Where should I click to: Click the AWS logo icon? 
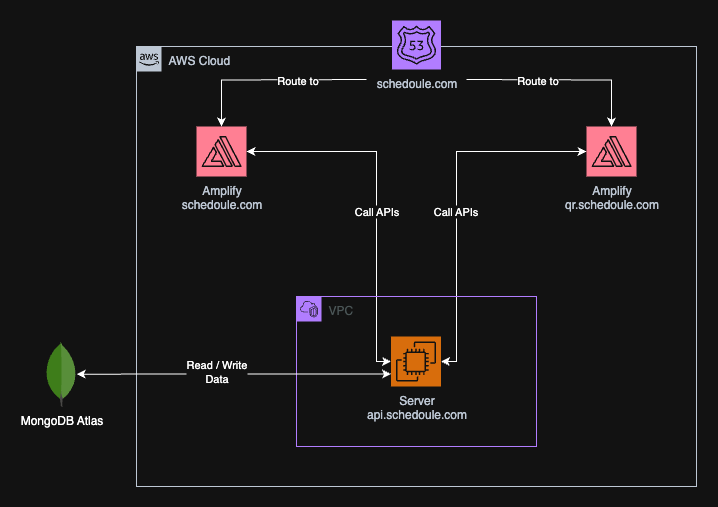[149, 59]
